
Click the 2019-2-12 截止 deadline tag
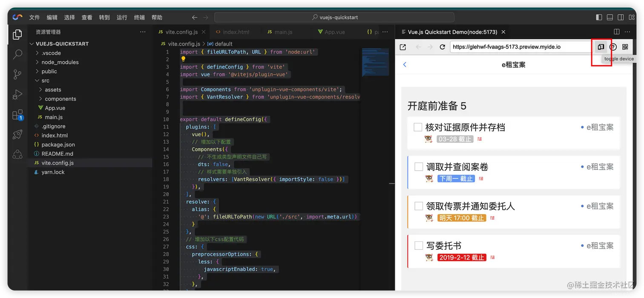(x=462, y=258)
